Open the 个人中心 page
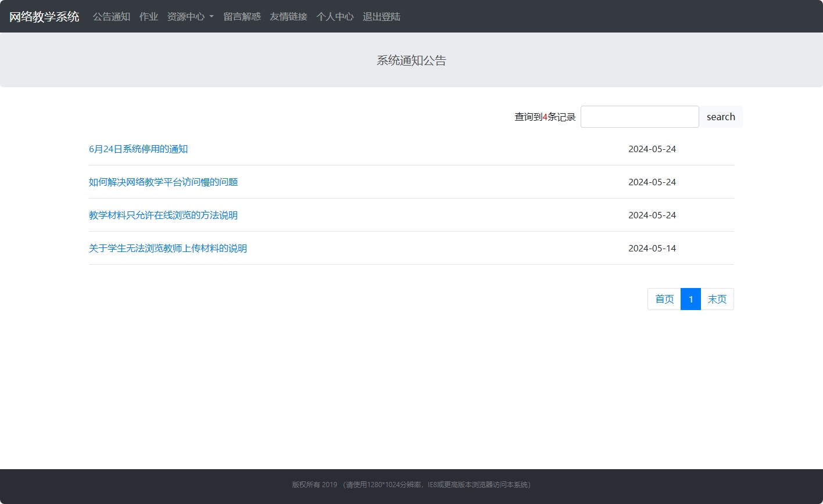Image resolution: width=823 pixels, height=504 pixels. pos(334,16)
